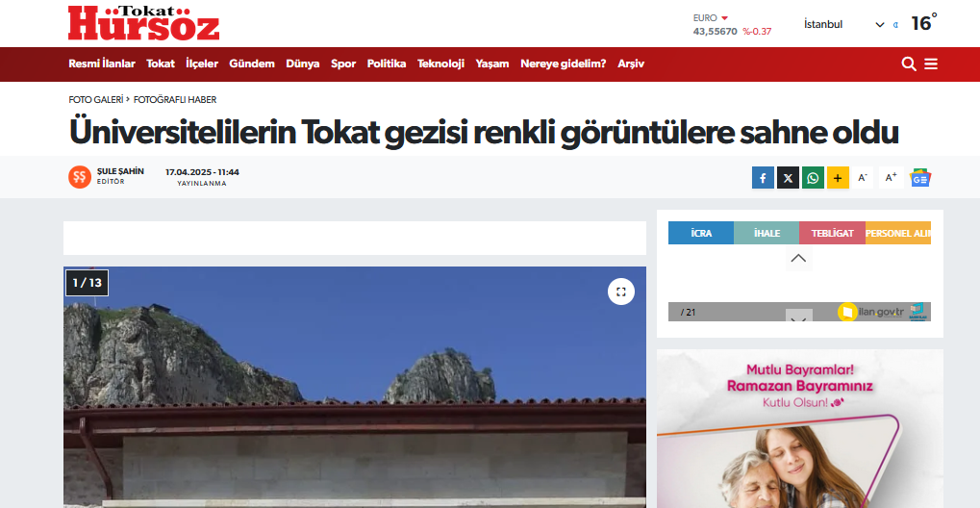Expand gallery photo to fullscreen
980x508 pixels.
tap(620, 292)
